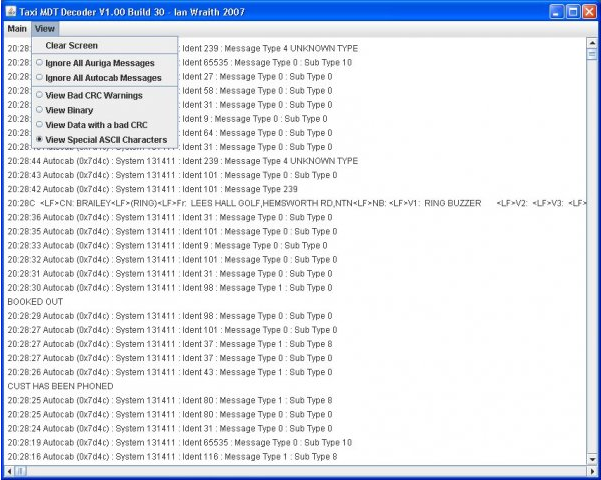This screenshot has height=480, width=601.
Task: Click the Ident 64 Message Type 0 line
Action: point(257,133)
